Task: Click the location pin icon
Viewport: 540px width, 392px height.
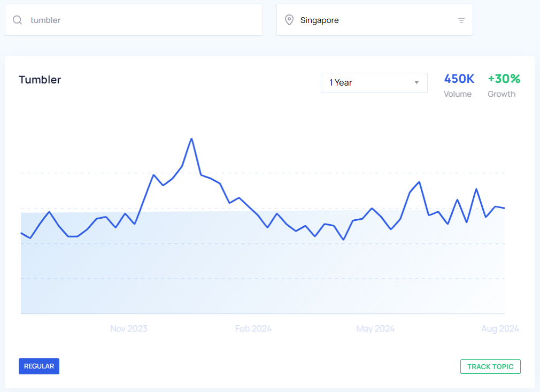Action: point(289,20)
